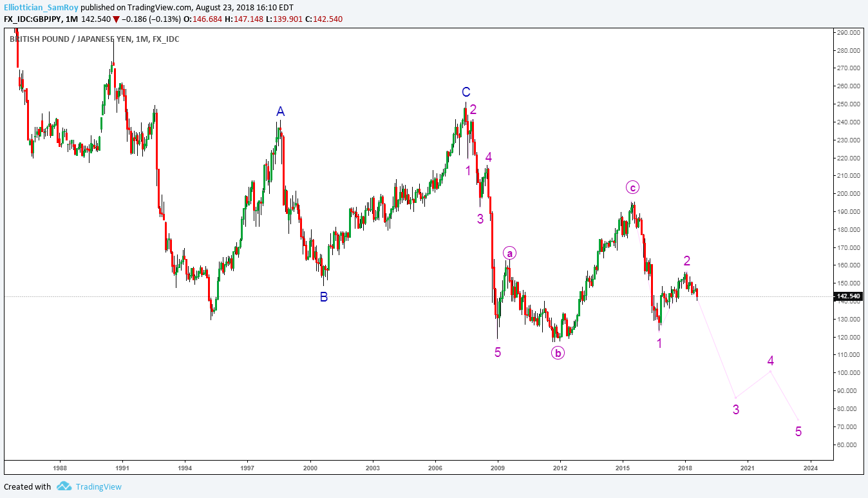Select the FX_IDC:GBPJPY symbol text in header

33,19
